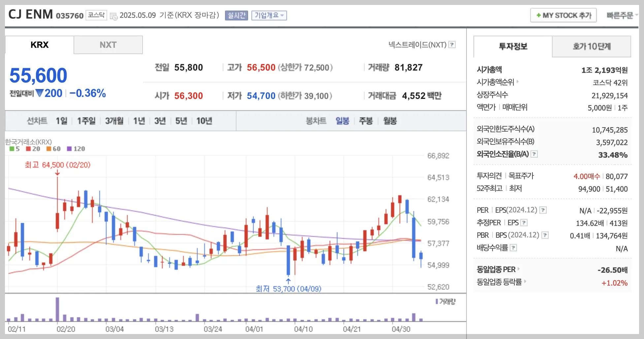The width and height of the screenshot is (644, 339).
Task: Open the 호가10단계 tab
Action: [x=592, y=46]
